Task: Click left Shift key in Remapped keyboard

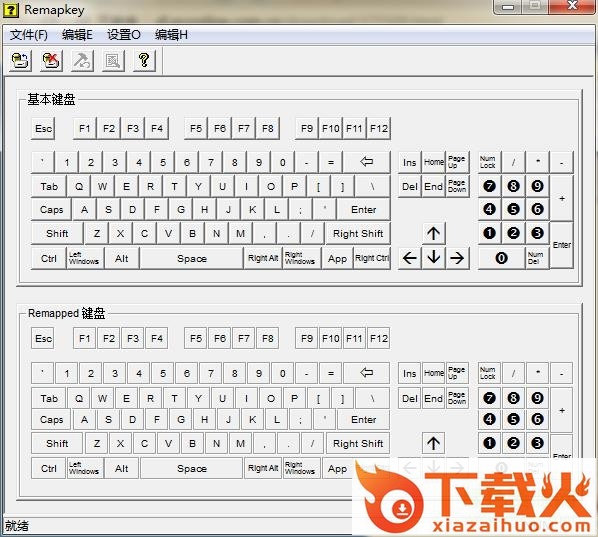Action: (x=57, y=443)
